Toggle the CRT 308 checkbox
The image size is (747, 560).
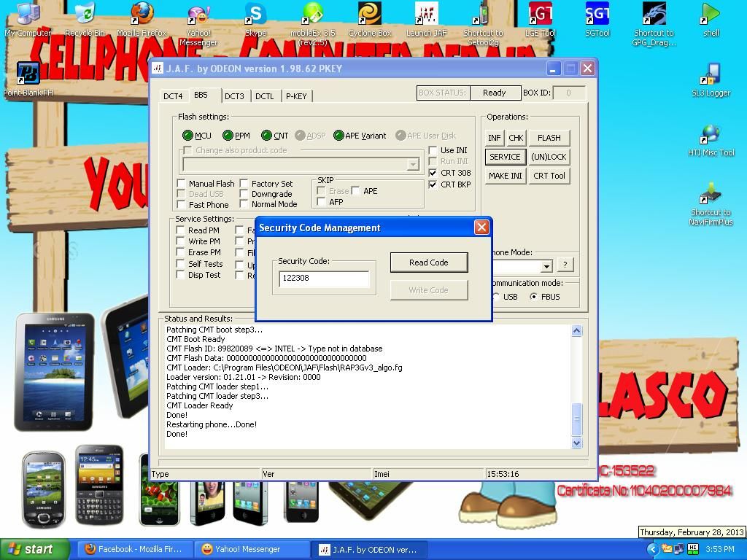click(x=433, y=173)
